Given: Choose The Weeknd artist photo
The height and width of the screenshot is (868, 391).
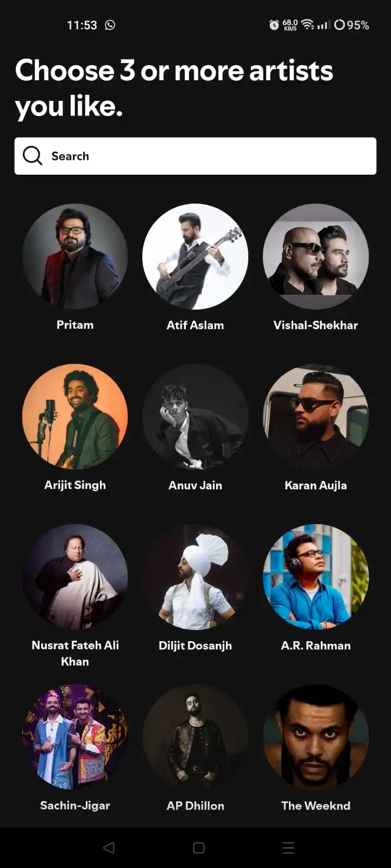Looking at the screenshot, I should (x=316, y=737).
